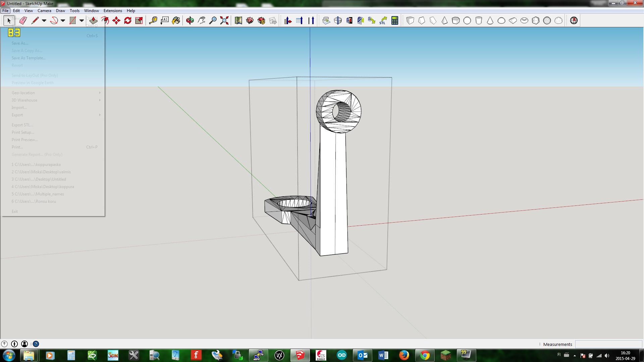The width and height of the screenshot is (644, 362).
Task: Select Print Preview... menu entry
Action: pos(53,140)
